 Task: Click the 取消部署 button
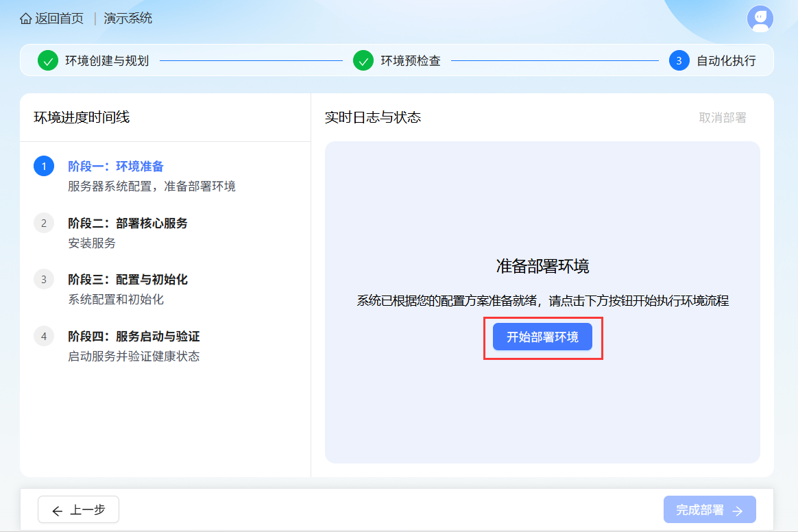point(723,118)
